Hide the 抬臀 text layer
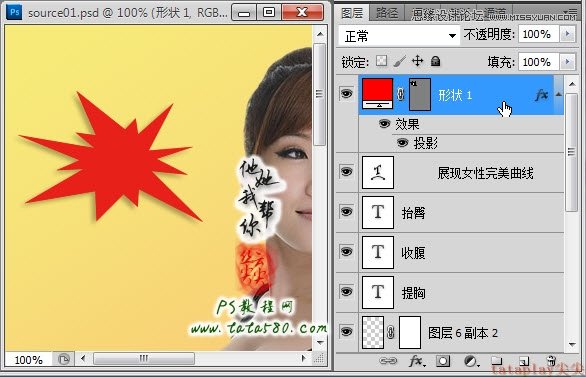 346,211
